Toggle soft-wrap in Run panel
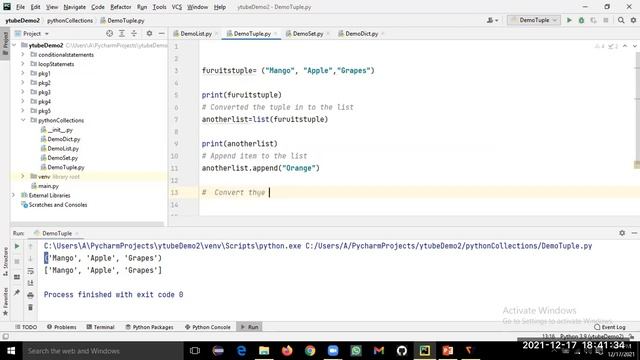The image size is (640, 360). tap(31, 271)
